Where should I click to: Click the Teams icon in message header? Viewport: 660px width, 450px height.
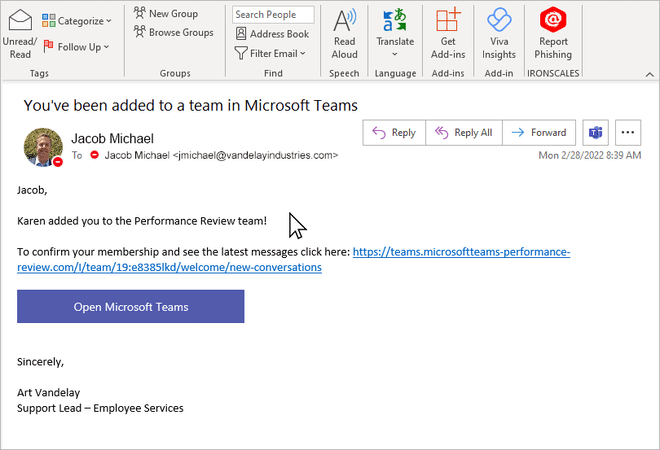coord(596,132)
